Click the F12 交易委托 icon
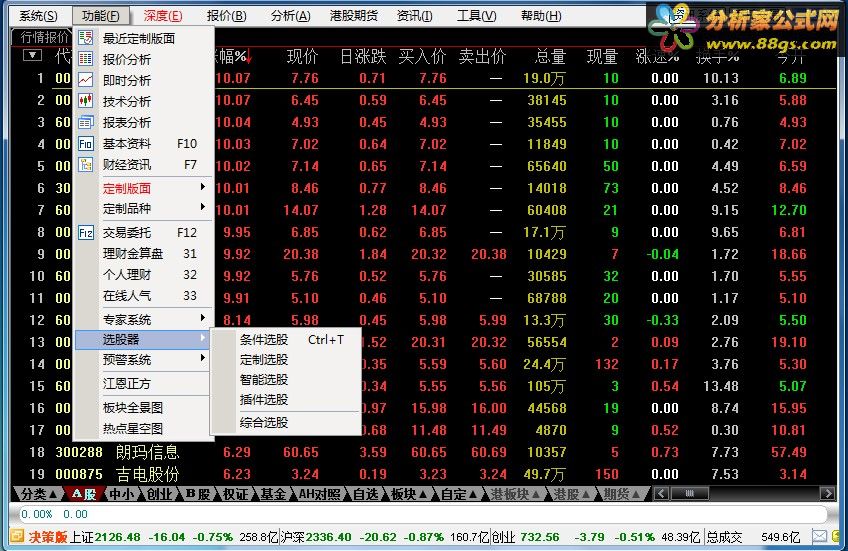848x551 pixels. (85, 233)
